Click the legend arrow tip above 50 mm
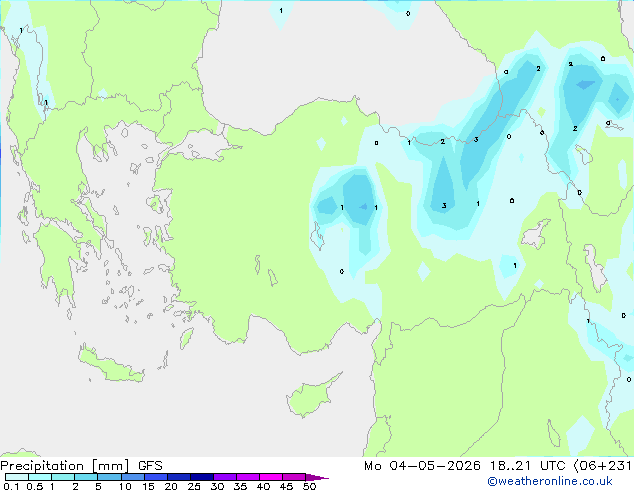This screenshot has height=490, width=634. coord(317,477)
